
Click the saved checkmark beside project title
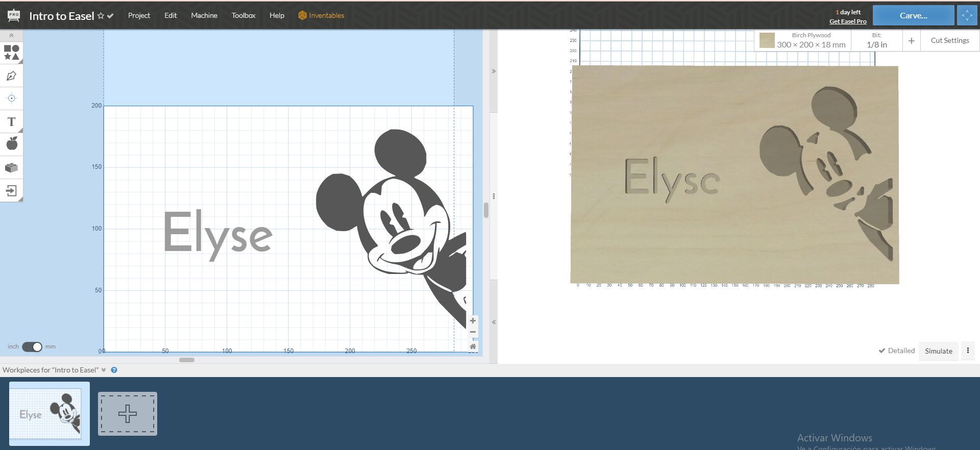[x=110, y=16]
